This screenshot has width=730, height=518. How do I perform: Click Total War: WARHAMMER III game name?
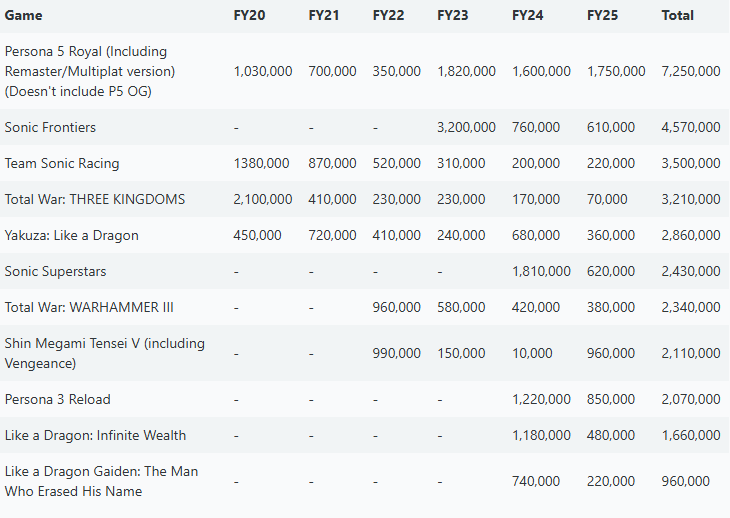coord(89,307)
